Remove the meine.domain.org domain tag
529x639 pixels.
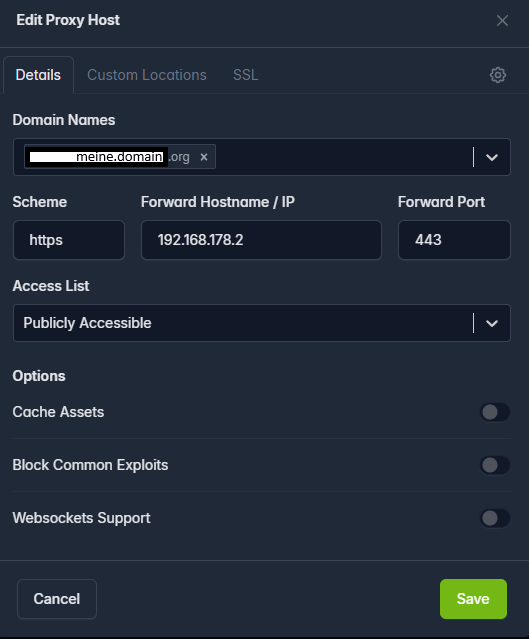click(204, 157)
